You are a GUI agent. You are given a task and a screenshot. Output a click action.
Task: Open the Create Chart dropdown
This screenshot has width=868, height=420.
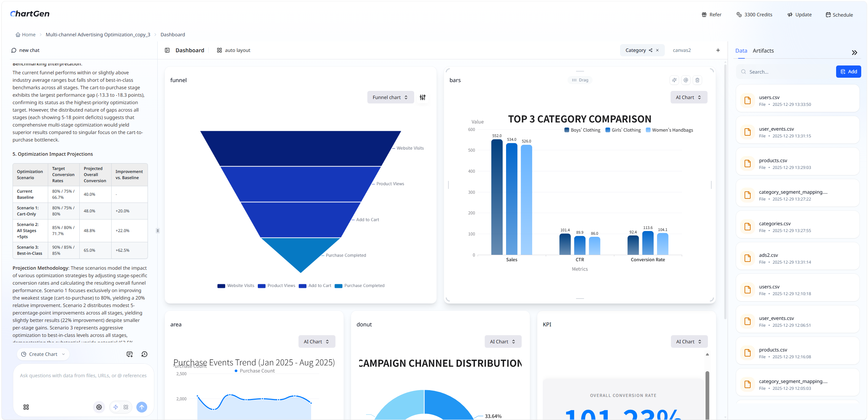43,354
